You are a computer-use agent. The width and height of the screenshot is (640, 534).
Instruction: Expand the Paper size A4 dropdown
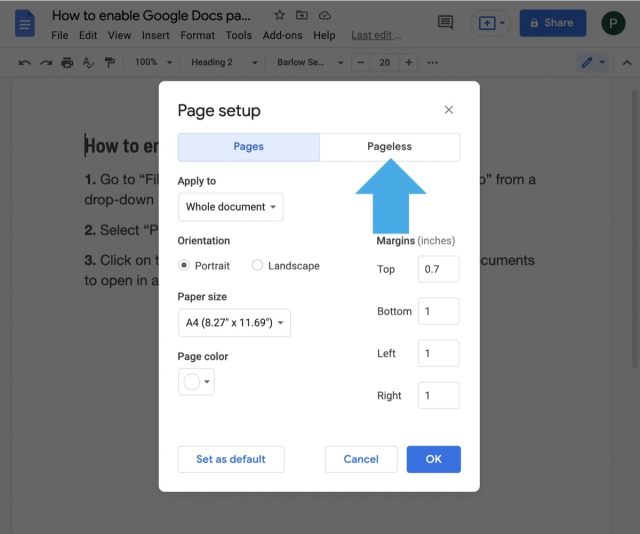[x=234, y=323]
